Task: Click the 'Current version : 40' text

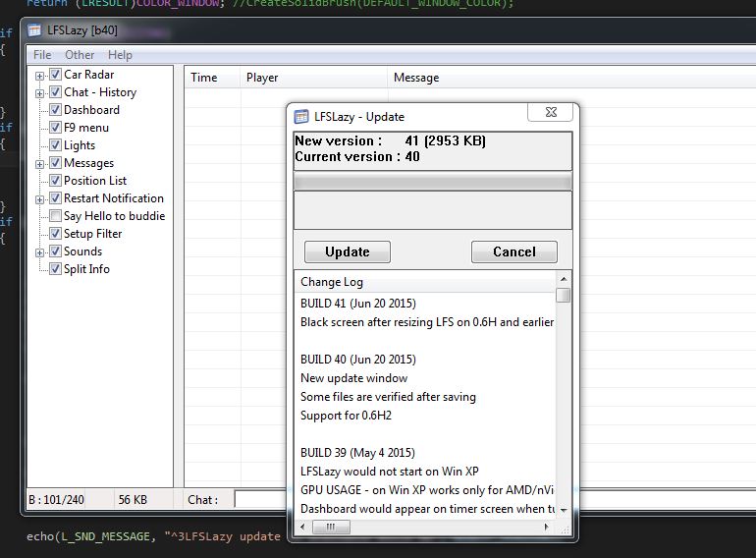Action: point(357,157)
